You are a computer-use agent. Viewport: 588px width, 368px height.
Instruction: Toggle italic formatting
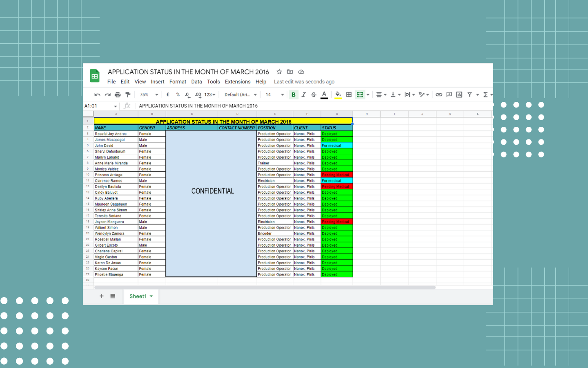tap(304, 94)
